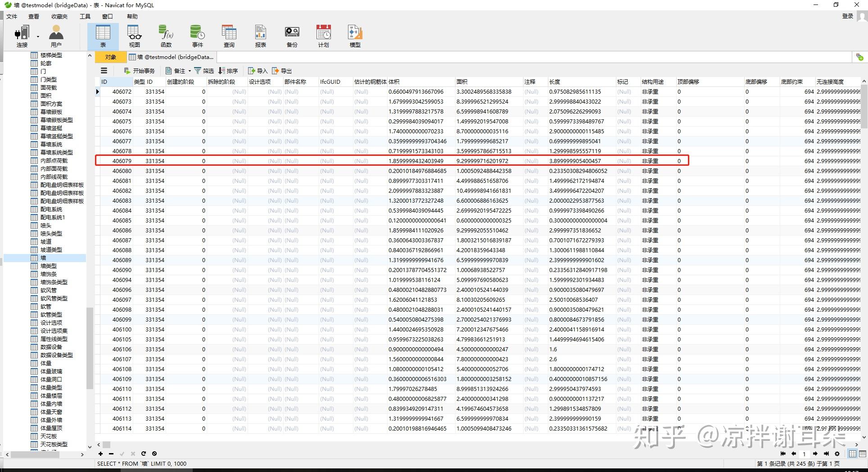Open the 模型 (Model) tool
The width and height of the screenshot is (868, 472).
click(355, 36)
